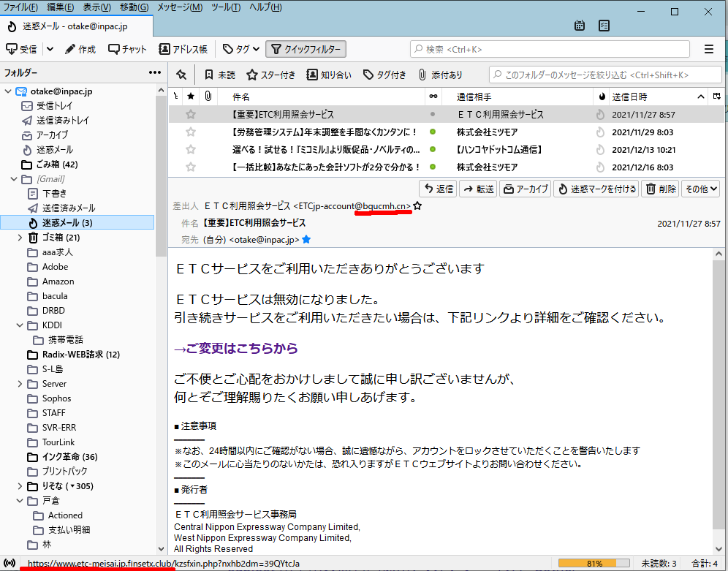Open the ツール(T) menu
Screen dimensions: 728x571
click(x=226, y=7)
